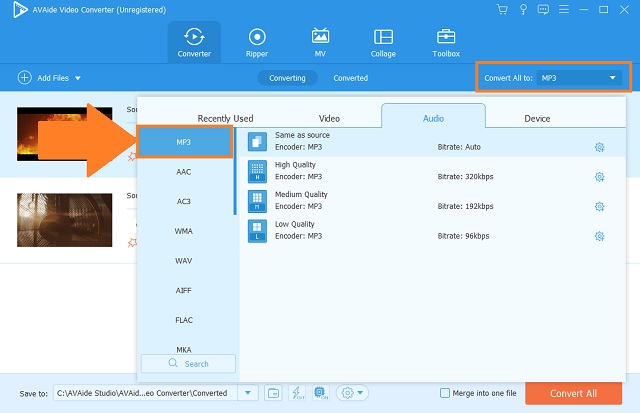Screen dimensions: 640x413
Task: Choose WAV in the format list
Action: [x=184, y=261]
